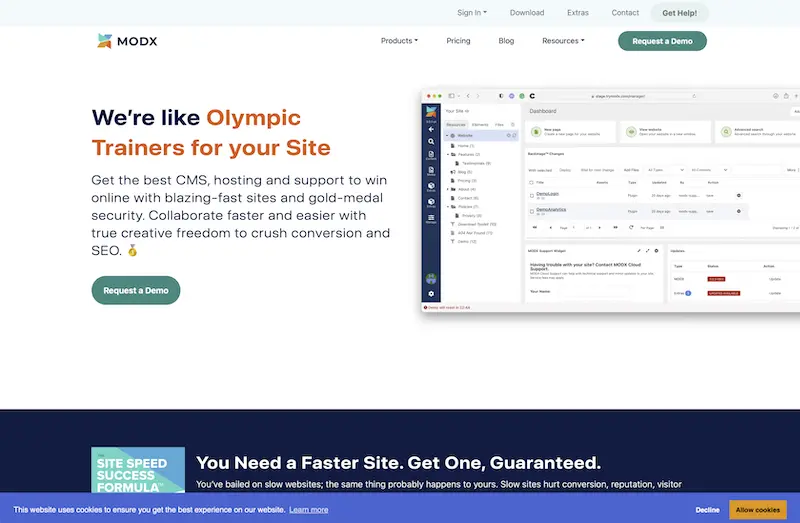Click the action icon in the DemoLogin row
This screenshot has height=523, width=800.
point(739,195)
